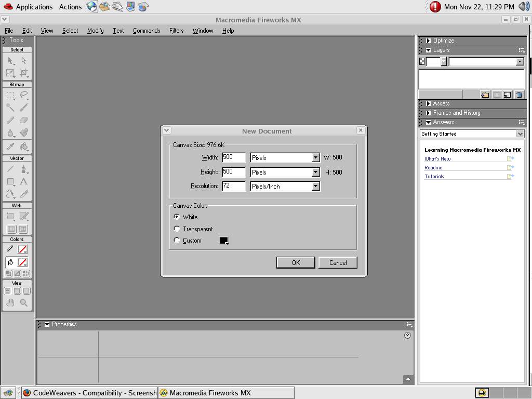
Task: Select the Pointer tool
Action: point(10,61)
